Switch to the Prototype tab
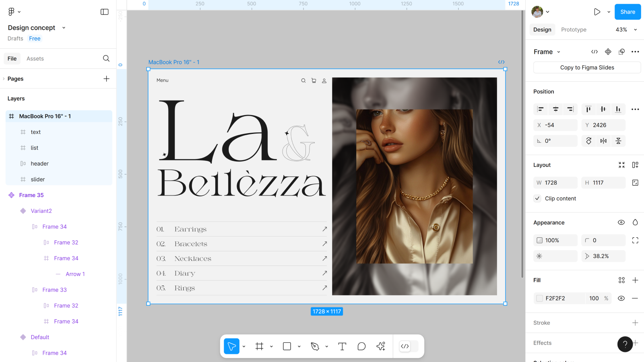This screenshot has width=644, height=362. [x=574, y=30]
